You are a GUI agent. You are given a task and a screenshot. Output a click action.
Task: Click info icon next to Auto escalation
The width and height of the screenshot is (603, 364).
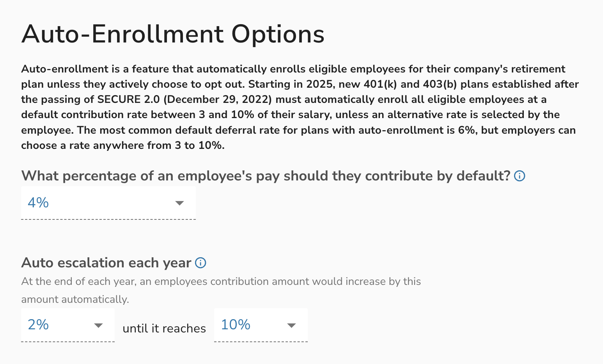(x=200, y=263)
